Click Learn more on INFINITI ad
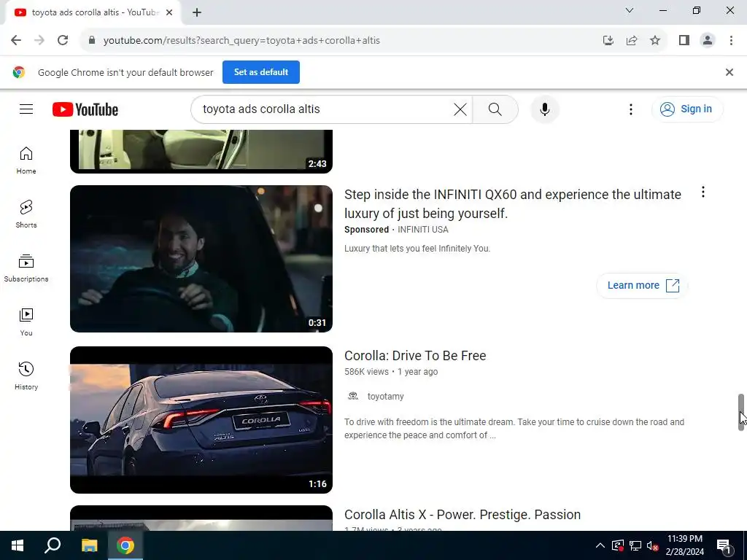 [642, 285]
